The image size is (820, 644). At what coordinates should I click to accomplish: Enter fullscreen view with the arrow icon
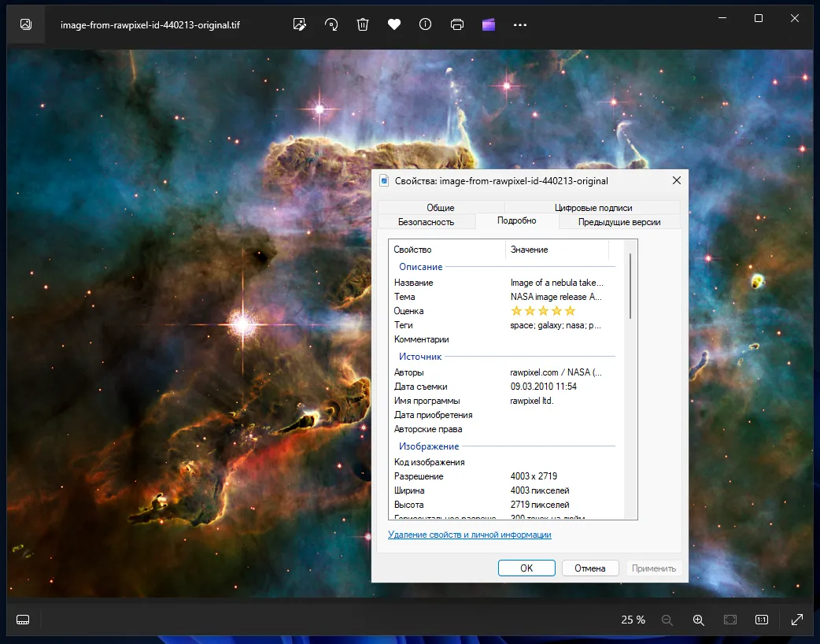click(x=796, y=620)
